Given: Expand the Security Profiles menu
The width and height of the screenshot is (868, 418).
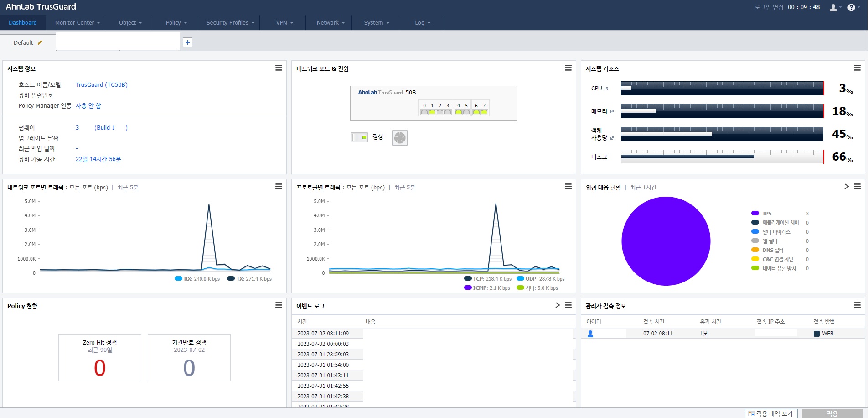Looking at the screenshot, I should tap(230, 23).
